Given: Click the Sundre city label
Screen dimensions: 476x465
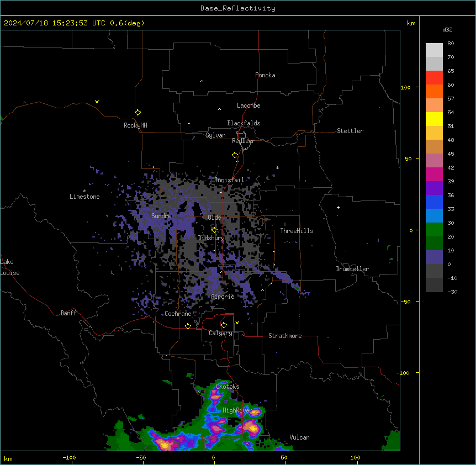Looking at the screenshot, I should point(161,216).
